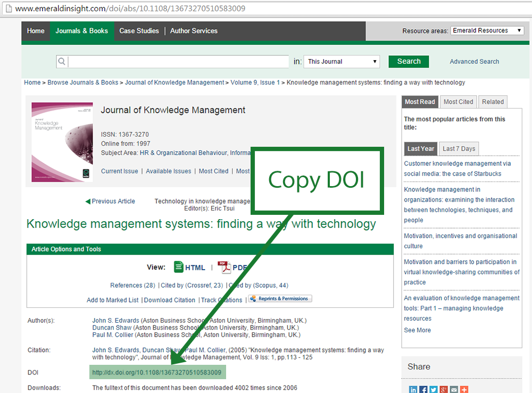Share article via Google Plus icon

444,390
